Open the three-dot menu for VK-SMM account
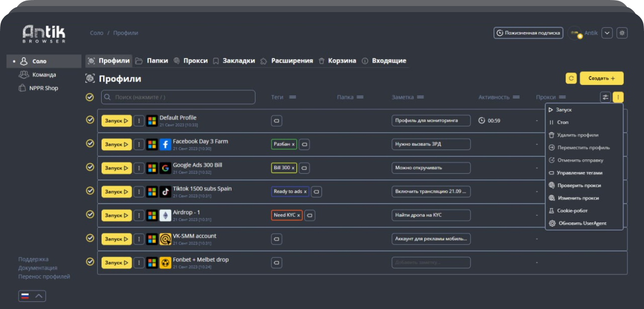Viewport: 644px width, 309px height. click(x=139, y=239)
